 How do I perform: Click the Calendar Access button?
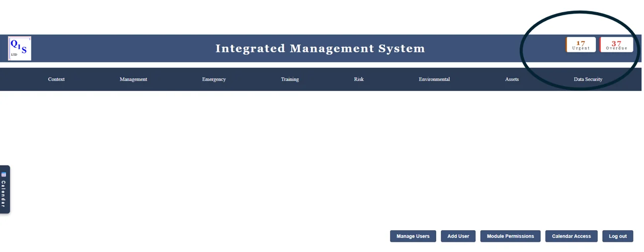[x=571, y=236]
